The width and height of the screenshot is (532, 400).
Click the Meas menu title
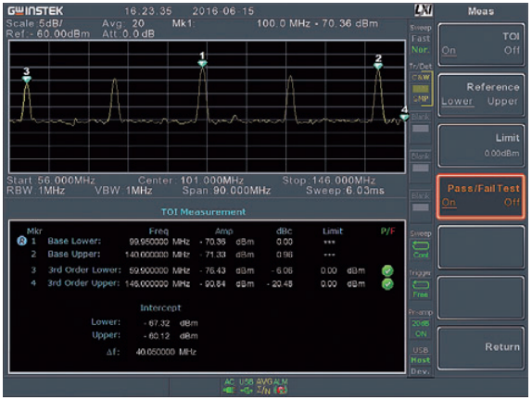(481, 11)
